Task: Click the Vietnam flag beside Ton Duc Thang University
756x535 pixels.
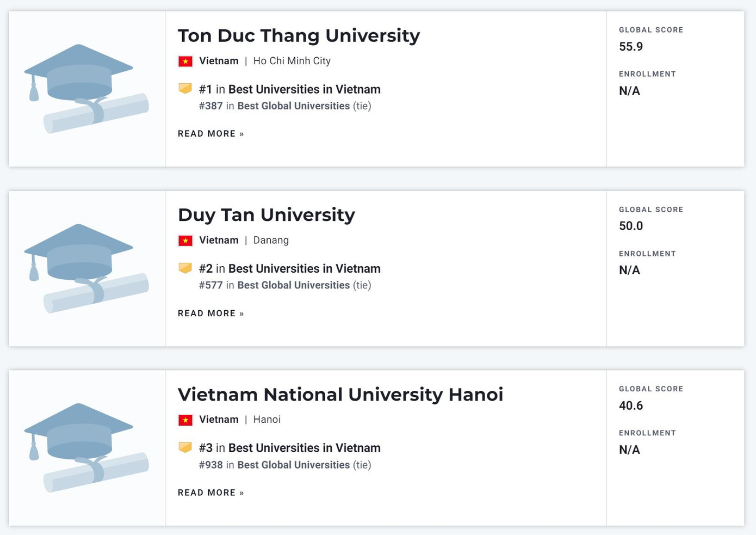Action: click(x=185, y=61)
